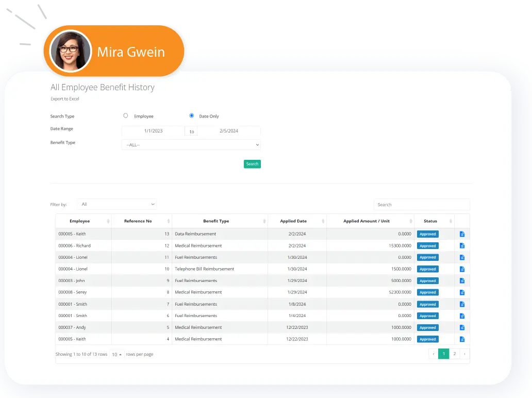Sort table by Reference No column
532x398 pixels.
(x=141, y=221)
